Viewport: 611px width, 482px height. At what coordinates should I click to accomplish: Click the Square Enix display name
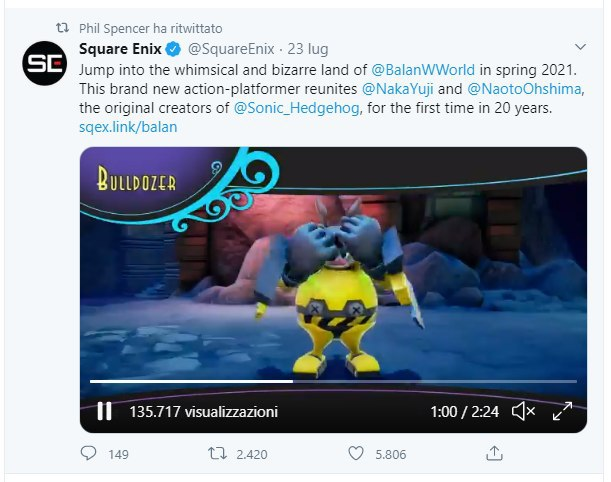(x=120, y=49)
